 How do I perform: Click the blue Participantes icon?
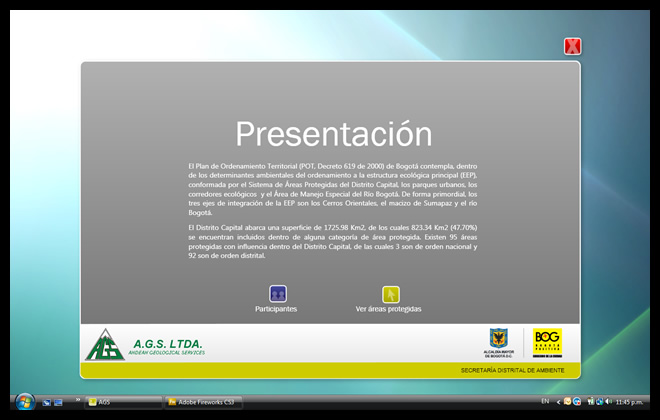tap(278, 294)
